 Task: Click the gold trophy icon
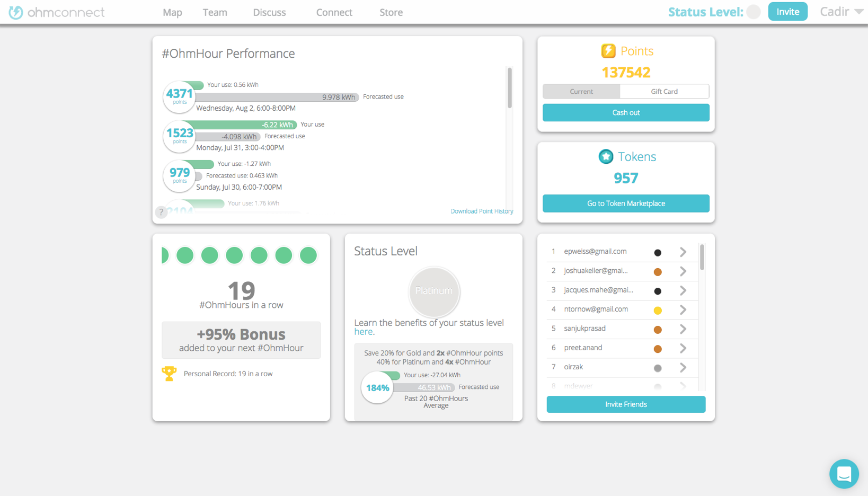(169, 374)
